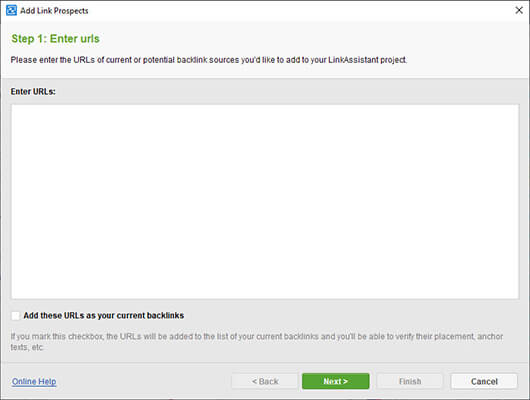Screen dimensions: 530x400
Task: Open the Online Help link
Action: pyautogui.click(x=34, y=381)
